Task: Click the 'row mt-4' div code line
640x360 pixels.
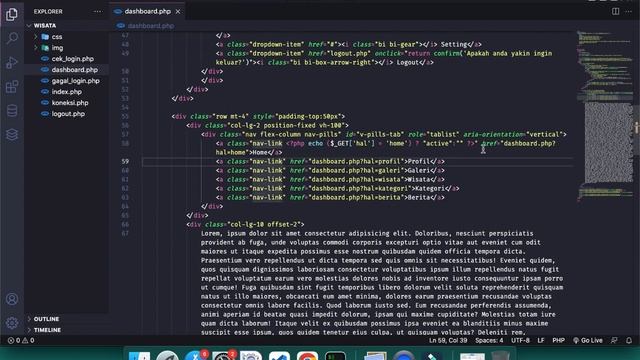Action: [258, 117]
